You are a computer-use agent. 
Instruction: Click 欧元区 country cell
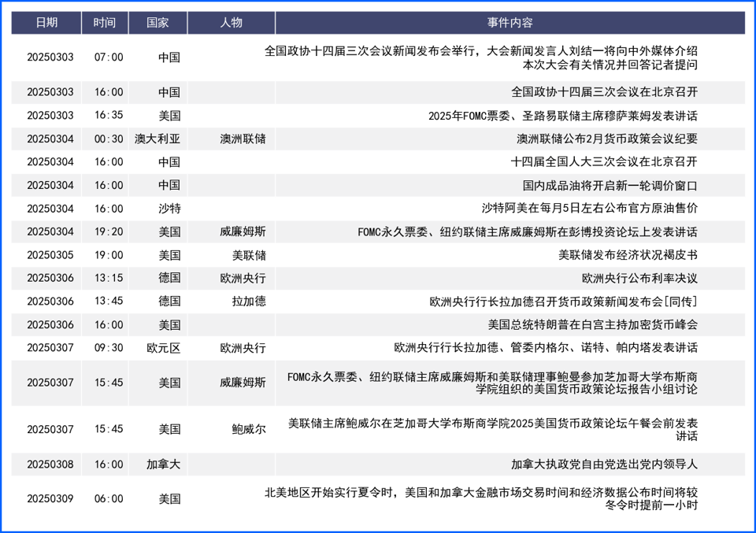coord(164,348)
